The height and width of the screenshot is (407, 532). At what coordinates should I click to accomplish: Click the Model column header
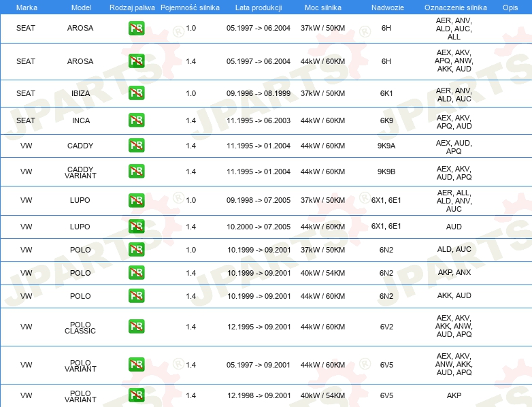click(81, 7)
